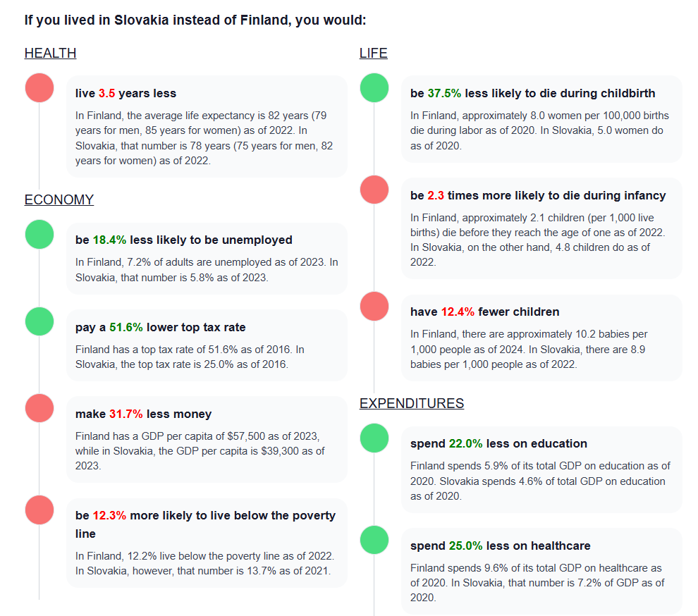Click the green circle beside unemployment stat

[39, 234]
